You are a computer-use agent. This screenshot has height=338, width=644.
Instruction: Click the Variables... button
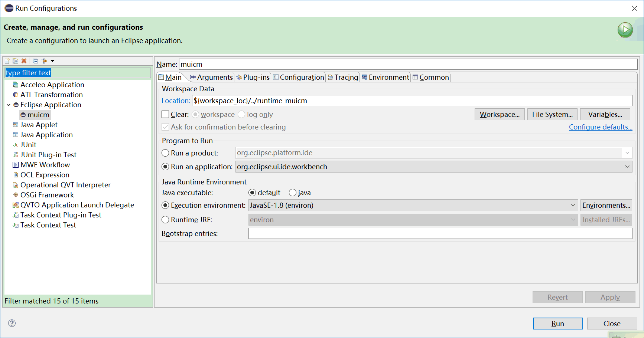[x=605, y=115]
